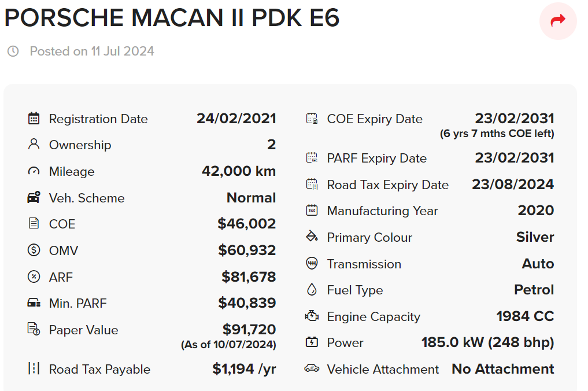Click the Transmission gear icon
The width and height of the screenshot is (588, 391).
312,263
